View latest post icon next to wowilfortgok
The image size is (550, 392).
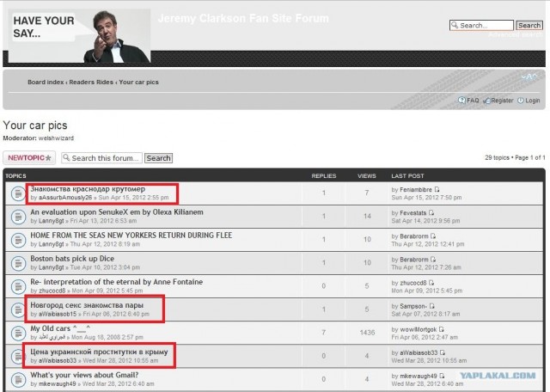click(445, 329)
